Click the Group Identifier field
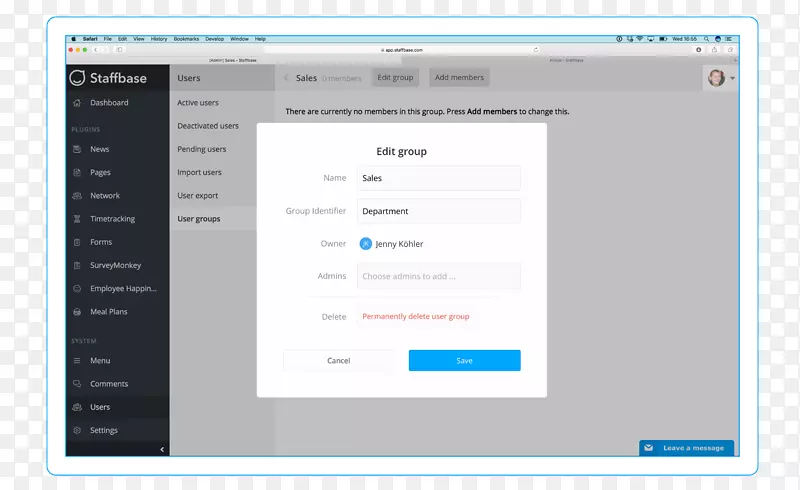The height and width of the screenshot is (490, 800). click(439, 211)
